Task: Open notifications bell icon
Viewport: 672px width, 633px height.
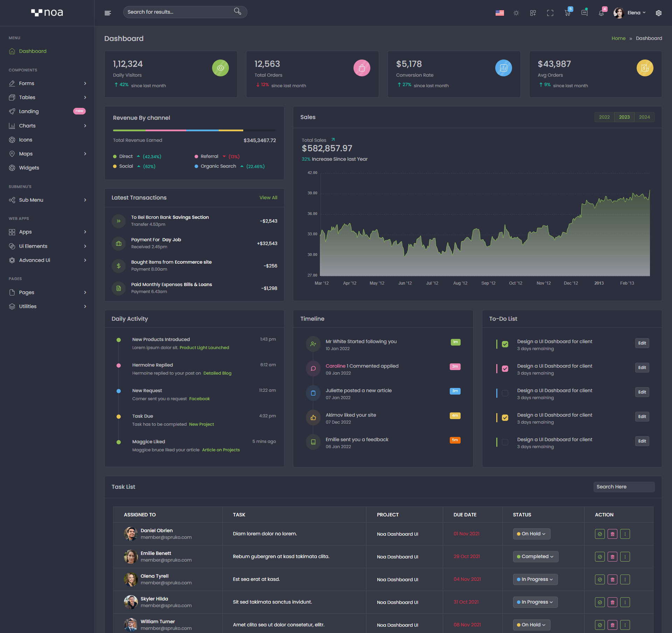Action: (601, 13)
